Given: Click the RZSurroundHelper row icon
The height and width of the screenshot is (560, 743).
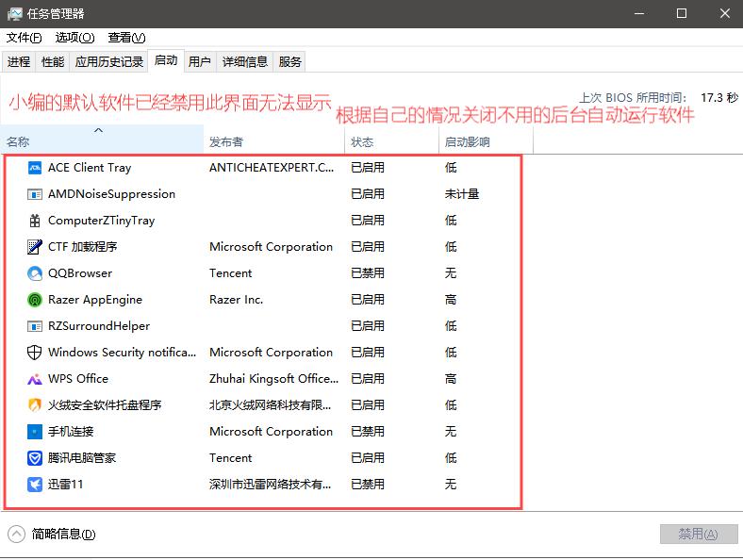Looking at the screenshot, I should coord(35,326).
